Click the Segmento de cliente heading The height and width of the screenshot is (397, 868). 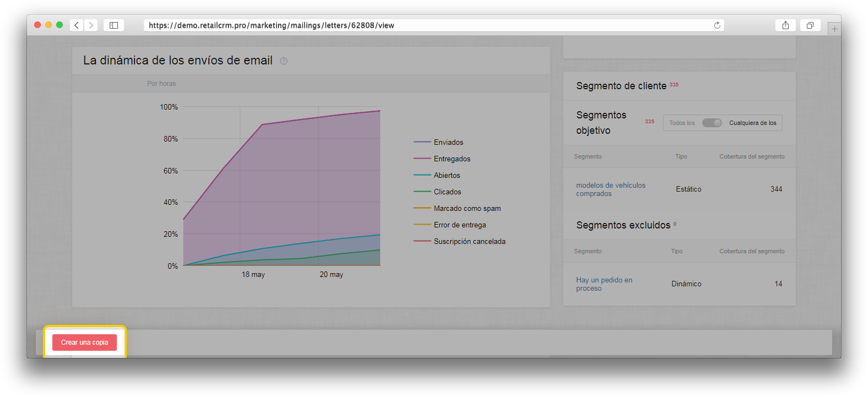[621, 86]
